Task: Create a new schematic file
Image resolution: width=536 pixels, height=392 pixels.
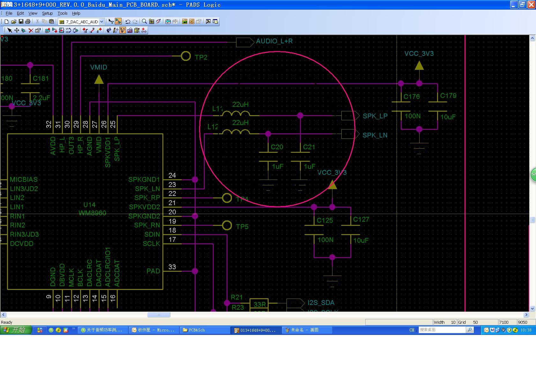Action: (6, 21)
